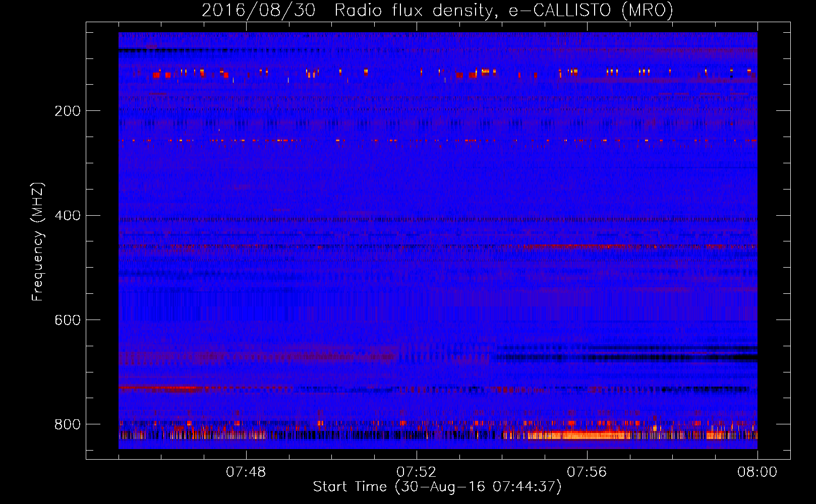Click the 07:48 time tick label
Image resolution: width=816 pixels, height=504 pixels.
point(246,472)
